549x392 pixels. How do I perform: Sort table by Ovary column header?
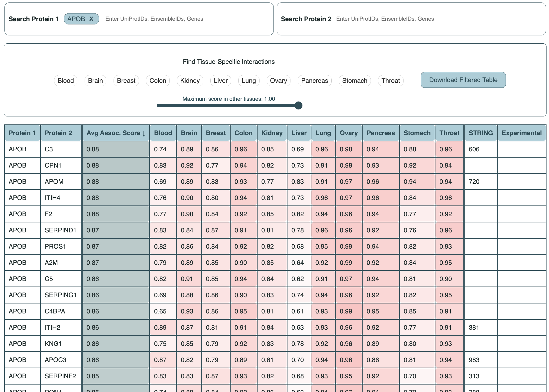[349, 133]
